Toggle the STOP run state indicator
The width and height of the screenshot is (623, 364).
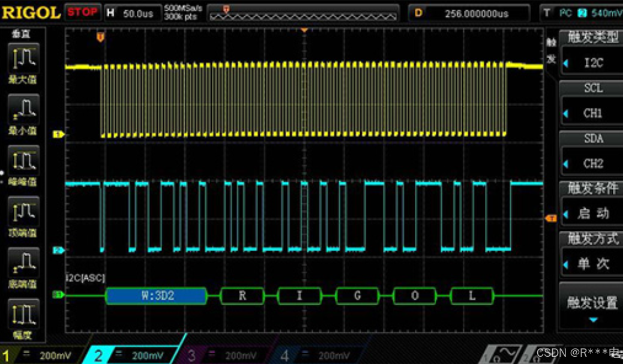pos(82,13)
